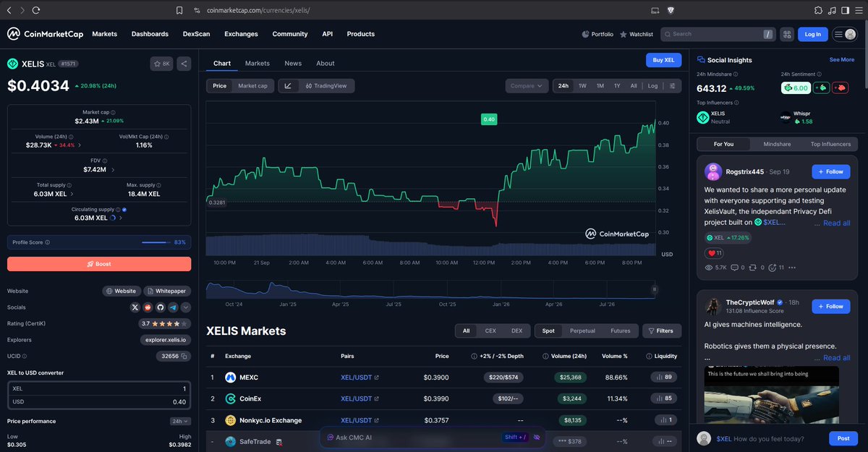The image size is (868, 452).
Task: Open Exchanges navigation menu
Action: point(241,34)
